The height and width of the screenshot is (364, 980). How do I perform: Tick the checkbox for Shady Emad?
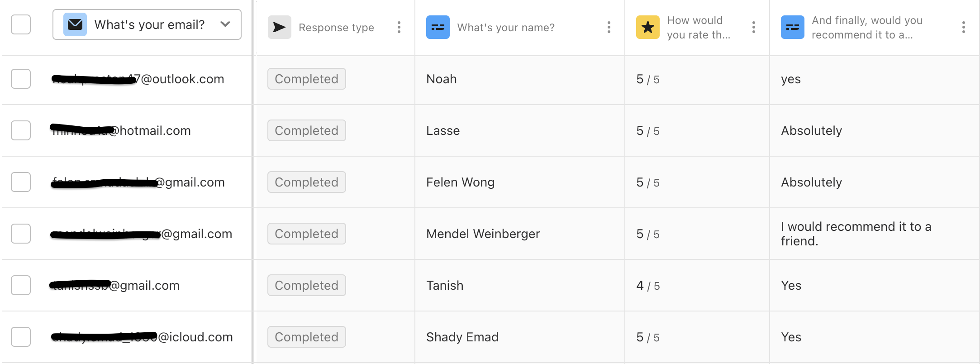click(21, 337)
